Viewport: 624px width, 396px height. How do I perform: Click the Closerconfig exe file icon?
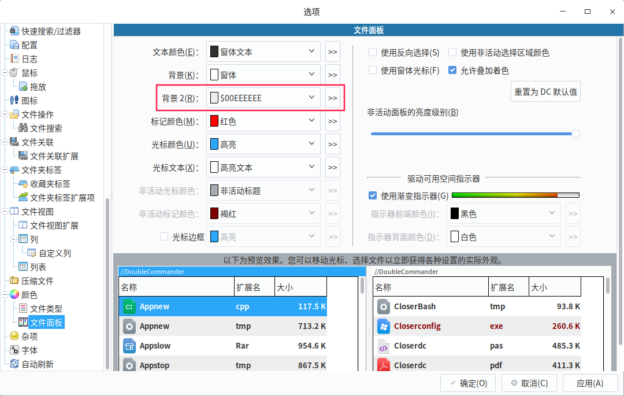click(x=384, y=326)
